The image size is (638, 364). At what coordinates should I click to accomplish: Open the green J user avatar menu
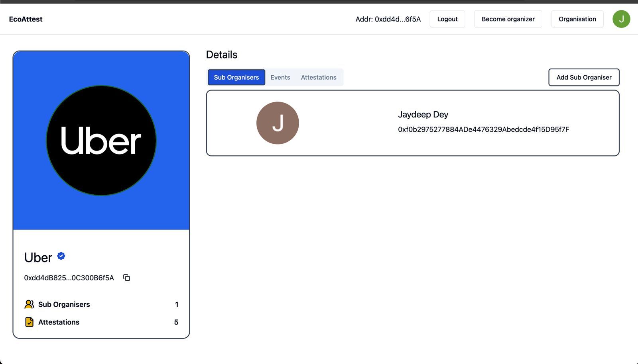621,19
